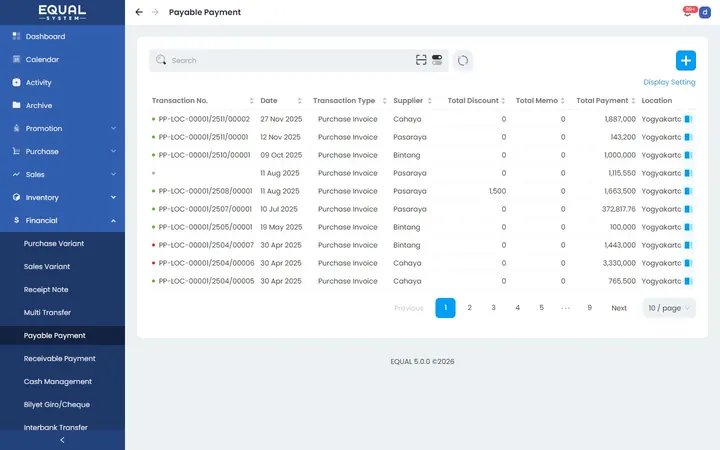Open the notifications bell icon
The image size is (720, 450).
coord(687,12)
